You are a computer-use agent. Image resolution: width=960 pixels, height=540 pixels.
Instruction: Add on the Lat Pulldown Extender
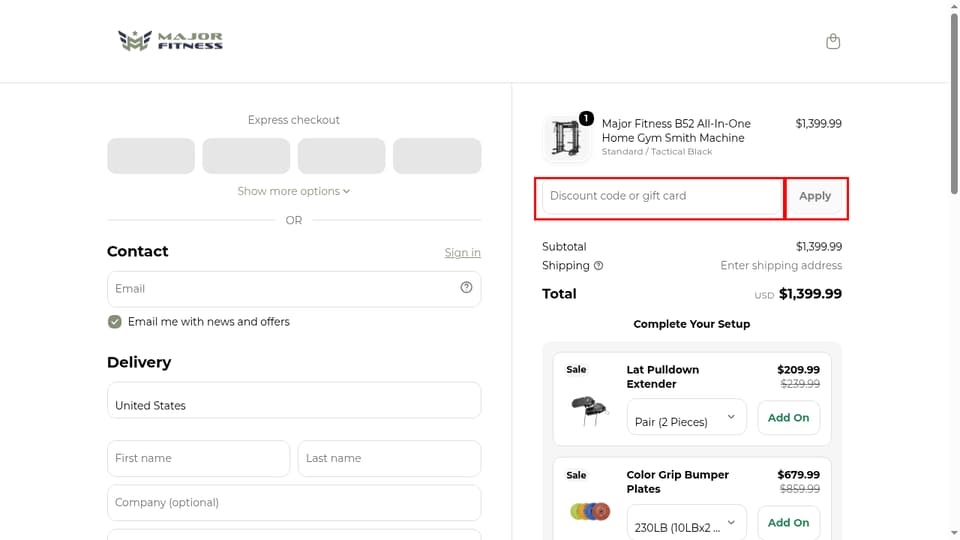click(789, 418)
